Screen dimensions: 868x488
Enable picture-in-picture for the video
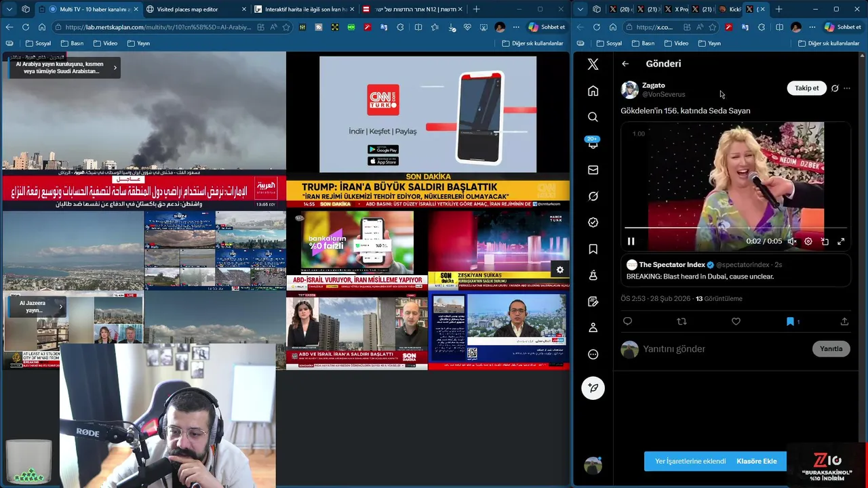pyautogui.click(x=825, y=241)
